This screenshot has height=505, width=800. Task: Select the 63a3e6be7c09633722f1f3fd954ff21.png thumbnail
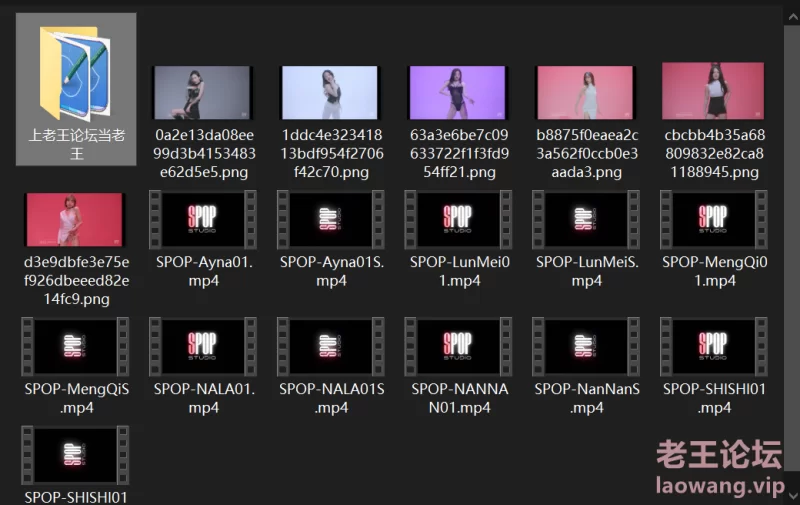(x=458, y=92)
